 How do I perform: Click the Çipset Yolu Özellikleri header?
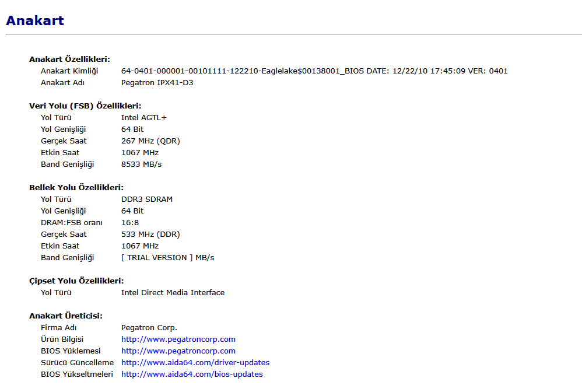(76, 281)
